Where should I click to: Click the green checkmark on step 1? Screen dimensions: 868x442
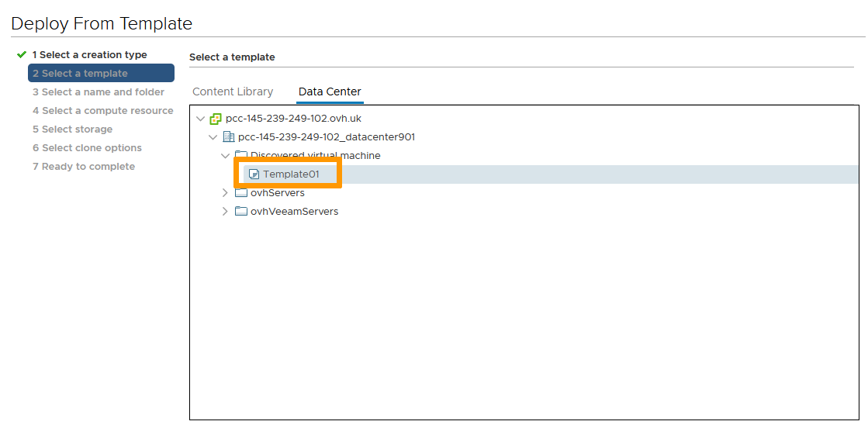[22, 55]
